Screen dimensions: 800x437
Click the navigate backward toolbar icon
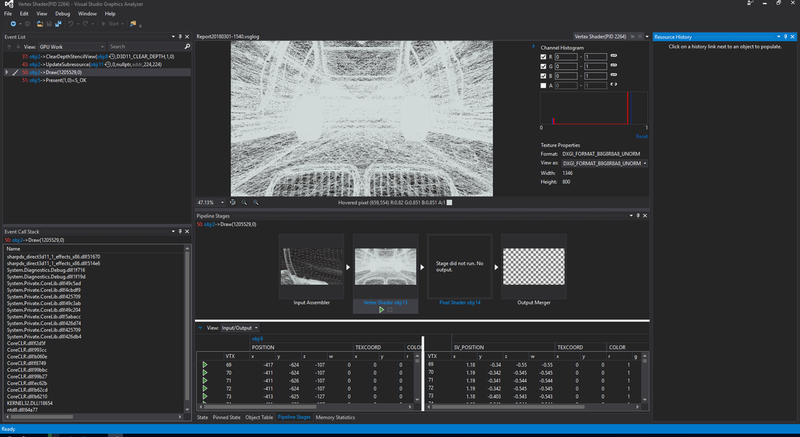coord(13,24)
